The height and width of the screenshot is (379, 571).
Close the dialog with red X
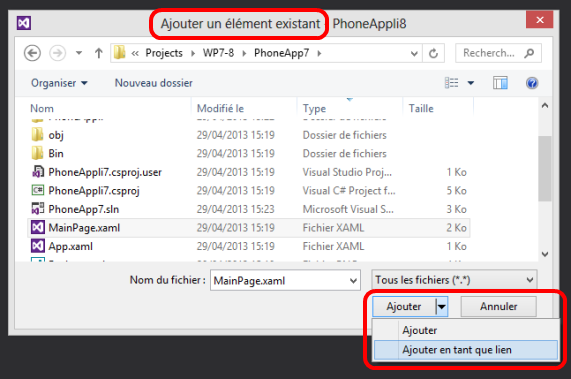point(540,20)
